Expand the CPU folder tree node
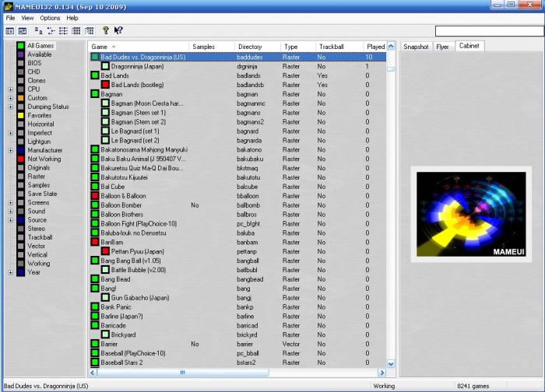The height and width of the screenshot is (392, 545). (10, 89)
